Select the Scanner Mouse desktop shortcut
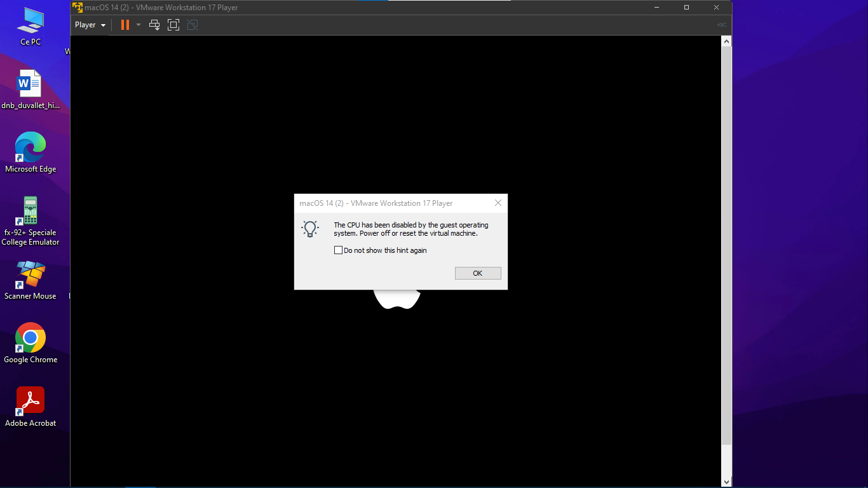The height and width of the screenshot is (488, 868). point(31,280)
